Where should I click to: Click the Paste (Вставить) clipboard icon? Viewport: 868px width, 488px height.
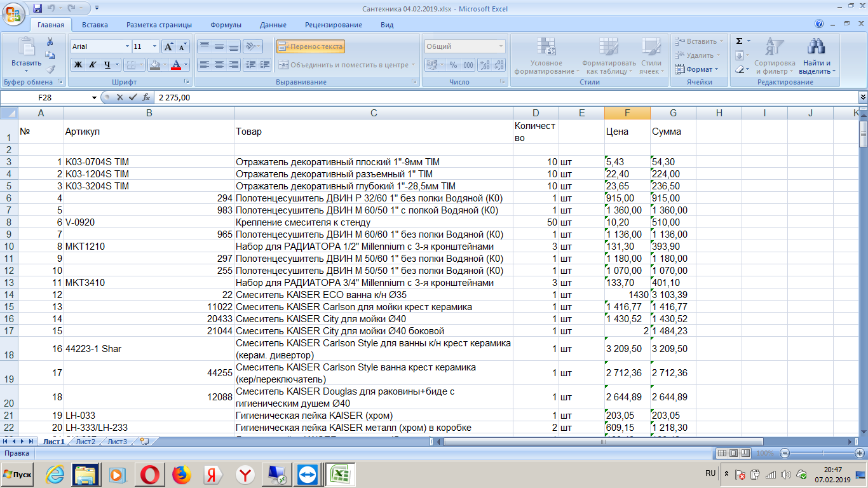(27, 47)
